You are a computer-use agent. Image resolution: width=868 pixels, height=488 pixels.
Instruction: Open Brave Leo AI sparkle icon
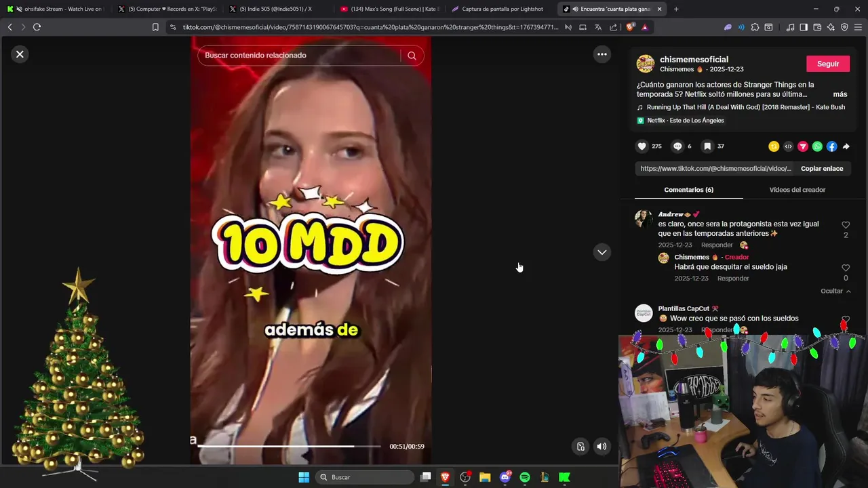pos(831,27)
